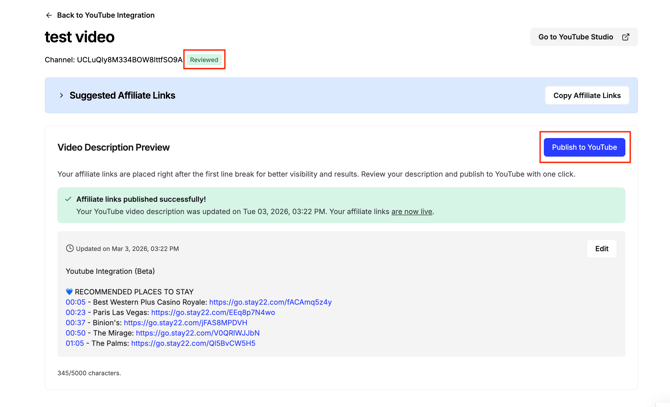Open the Binion's stay22 affiliate link
This screenshot has width=670, height=407.
click(185, 323)
